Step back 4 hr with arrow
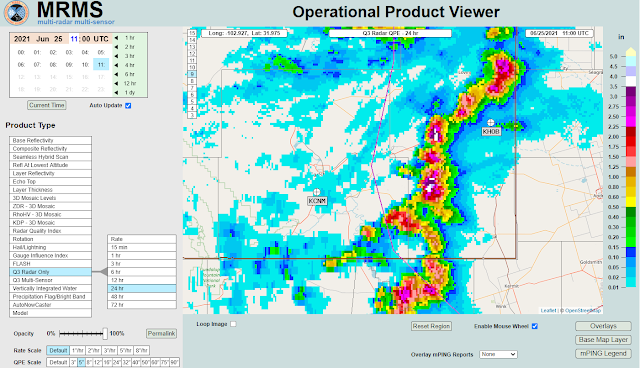The height and width of the screenshot is (368, 640). tap(116, 65)
